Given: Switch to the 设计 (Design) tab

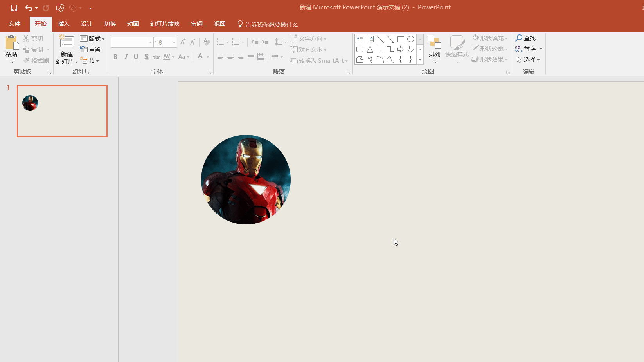Looking at the screenshot, I should [86, 24].
